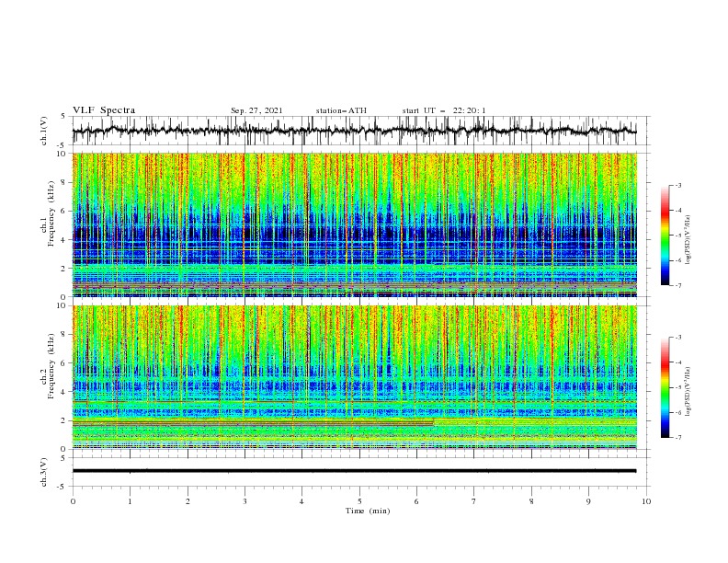The width and height of the screenshot is (728, 563).
Task: Click the "Time (min)" x-axis label
Action: pyautogui.click(x=368, y=511)
